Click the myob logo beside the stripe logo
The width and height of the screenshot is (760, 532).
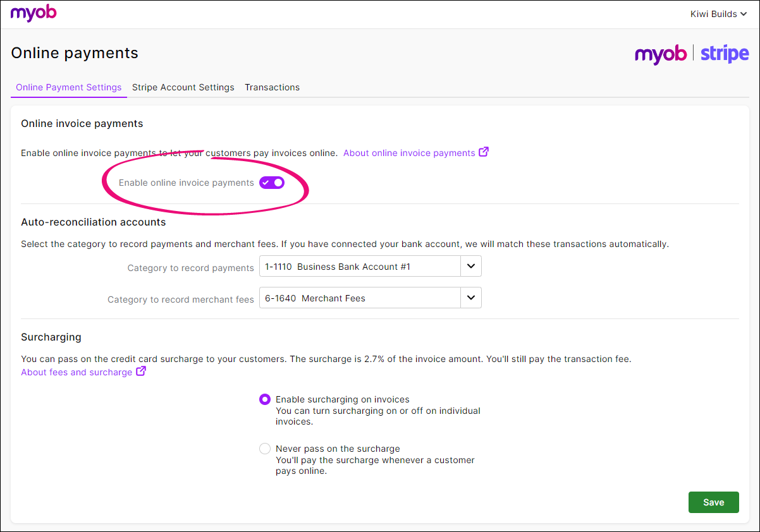click(661, 55)
